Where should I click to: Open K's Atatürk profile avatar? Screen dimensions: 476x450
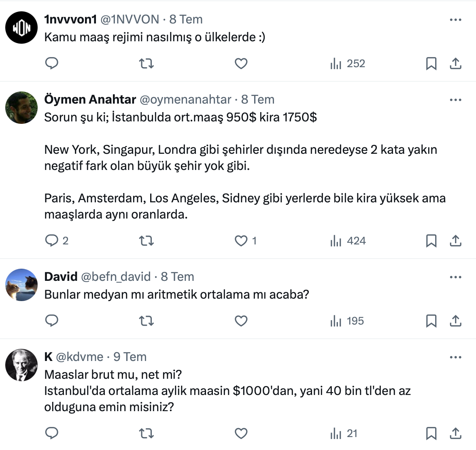tap(21, 365)
